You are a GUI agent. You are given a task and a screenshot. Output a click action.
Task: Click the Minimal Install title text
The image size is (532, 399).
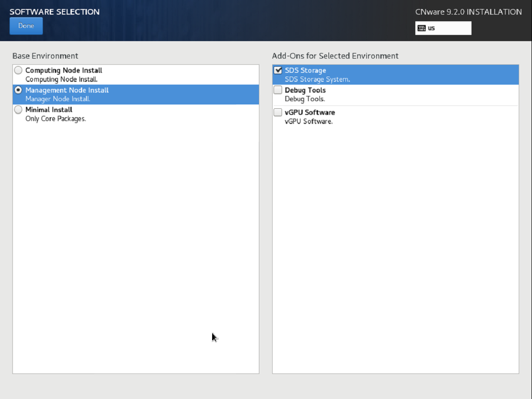tap(49, 110)
